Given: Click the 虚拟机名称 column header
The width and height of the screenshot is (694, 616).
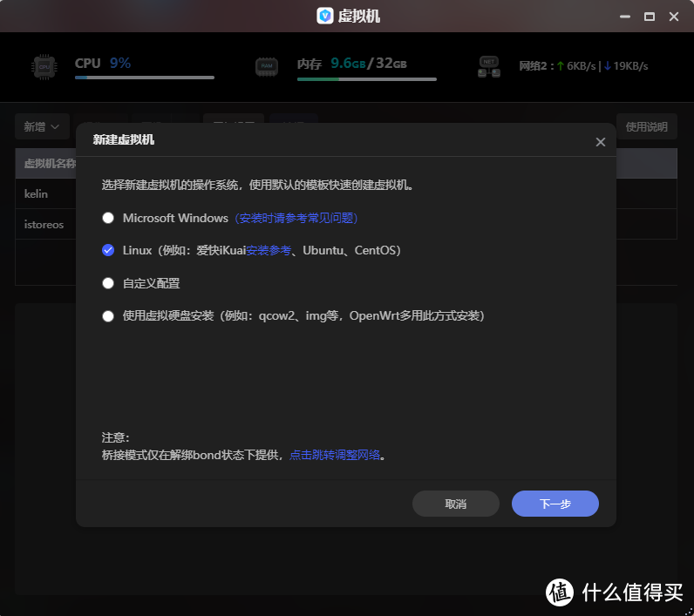Looking at the screenshot, I should tap(50, 164).
